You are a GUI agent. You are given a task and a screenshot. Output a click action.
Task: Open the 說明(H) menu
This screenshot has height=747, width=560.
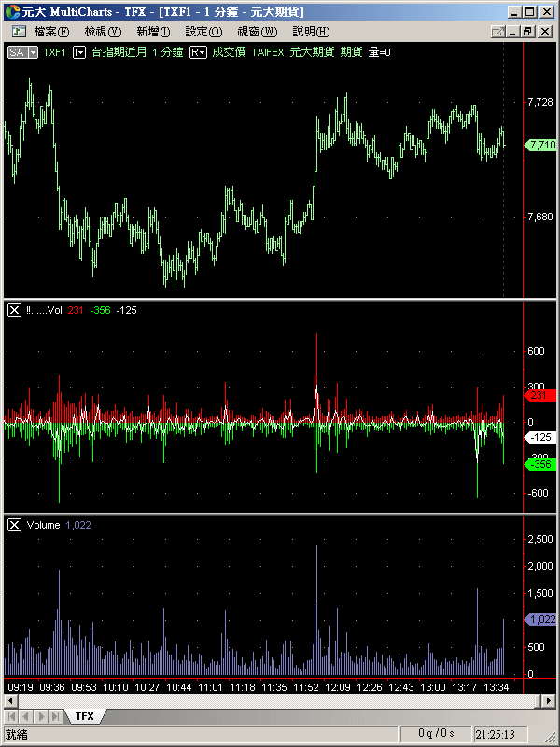[x=311, y=32]
